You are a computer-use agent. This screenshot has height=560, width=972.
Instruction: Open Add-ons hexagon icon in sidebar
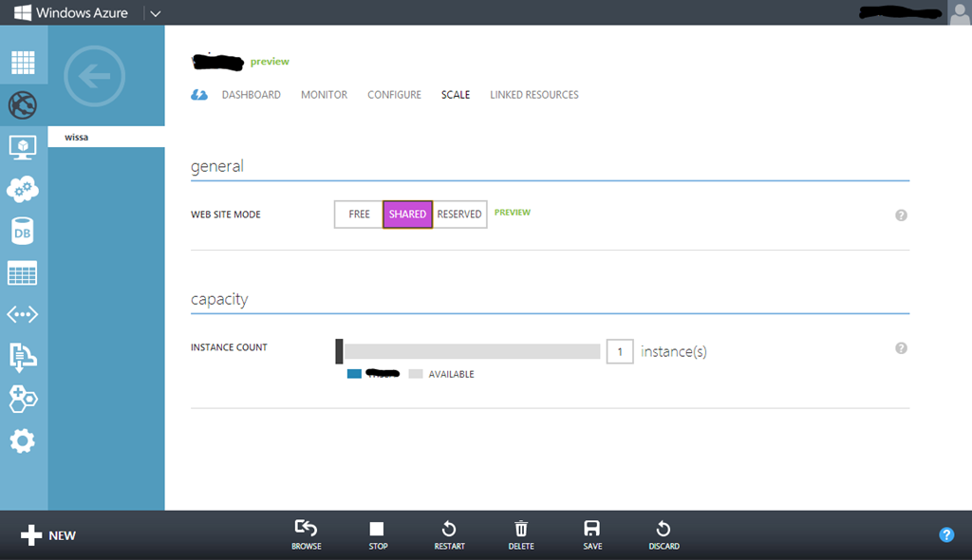click(x=23, y=399)
